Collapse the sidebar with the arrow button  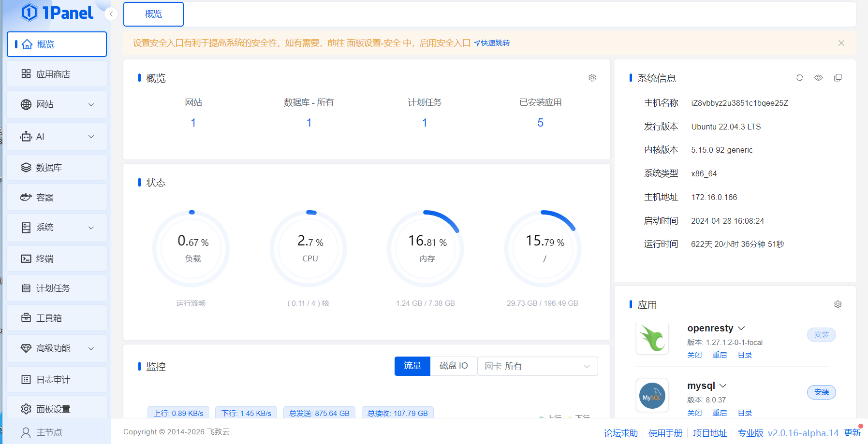[111, 14]
